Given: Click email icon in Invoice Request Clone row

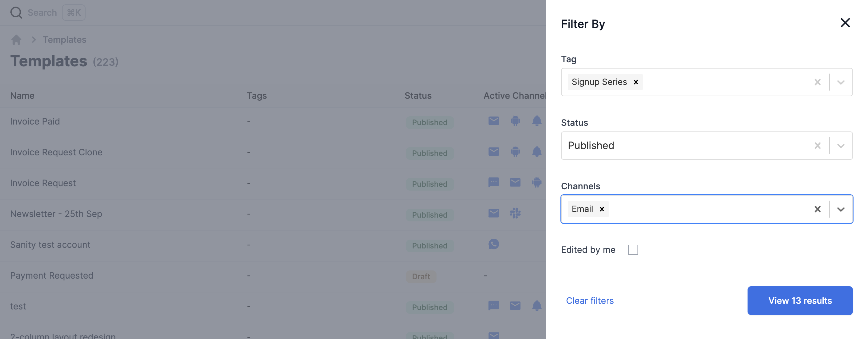Looking at the screenshot, I should [x=493, y=152].
